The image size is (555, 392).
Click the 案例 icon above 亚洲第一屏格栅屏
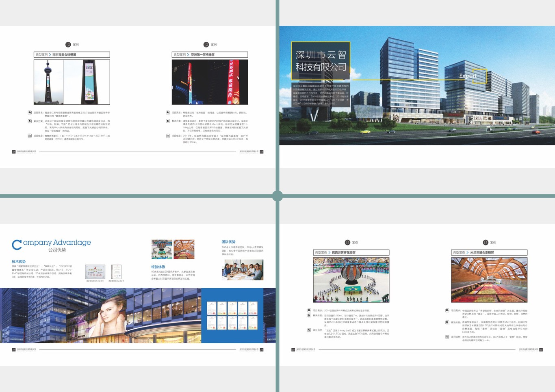coord(206,45)
